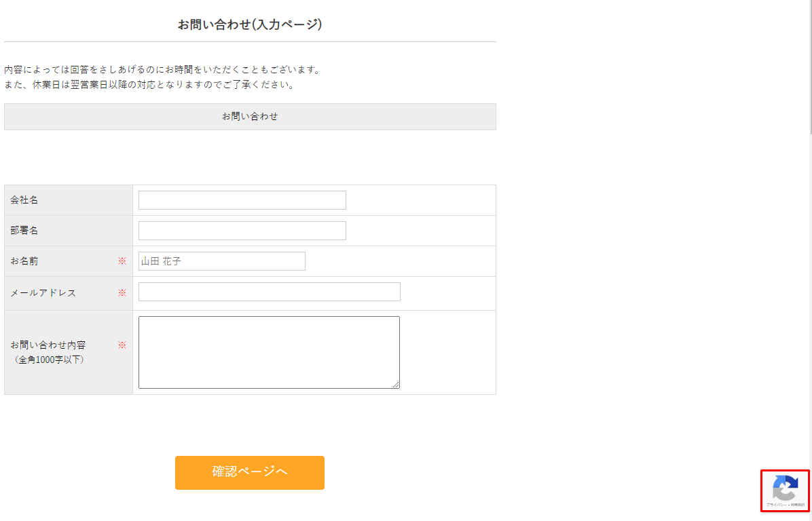Focus the お問い合わせ内容 text area
This screenshot has width=812, height=521.
tap(269, 352)
